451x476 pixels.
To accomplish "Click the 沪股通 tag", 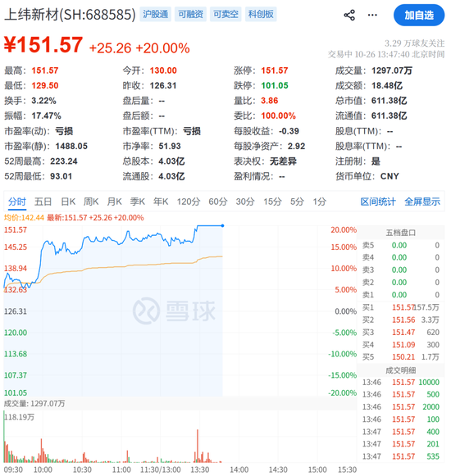I will pos(155,14).
